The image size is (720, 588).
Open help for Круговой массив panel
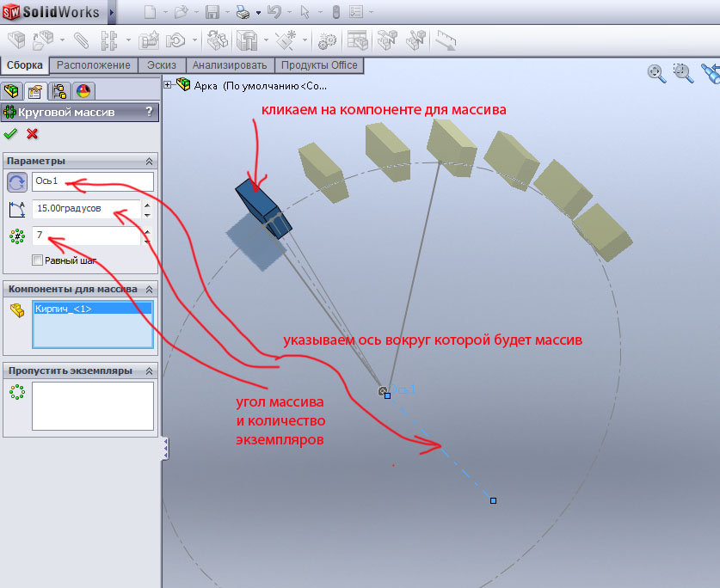coord(149,112)
